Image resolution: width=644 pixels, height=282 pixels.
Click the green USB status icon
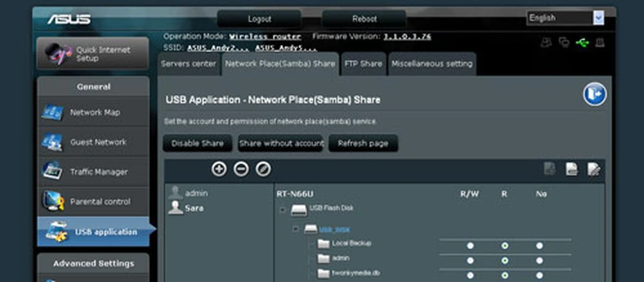582,43
